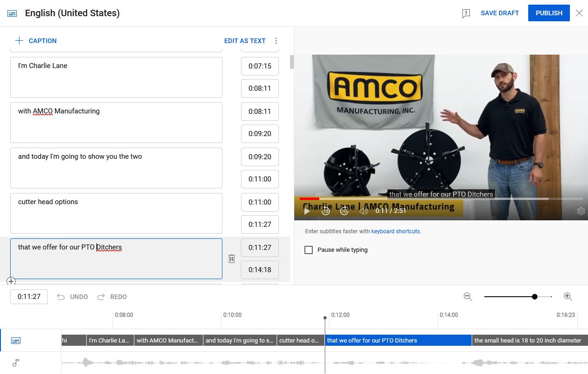
Task: Select the audio track music note icon
Action: pos(16,363)
